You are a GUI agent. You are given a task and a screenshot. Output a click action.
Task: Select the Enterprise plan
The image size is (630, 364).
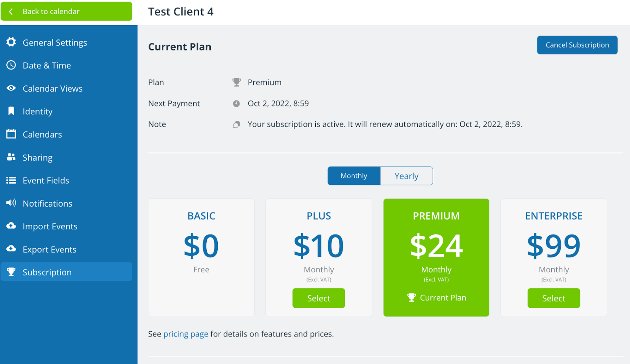554,298
